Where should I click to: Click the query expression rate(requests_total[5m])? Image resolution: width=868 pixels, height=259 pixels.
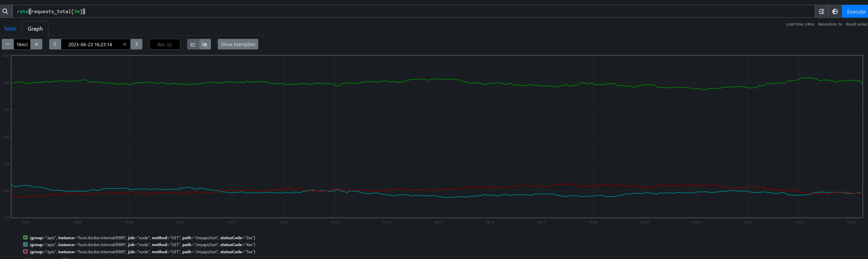tap(51, 12)
